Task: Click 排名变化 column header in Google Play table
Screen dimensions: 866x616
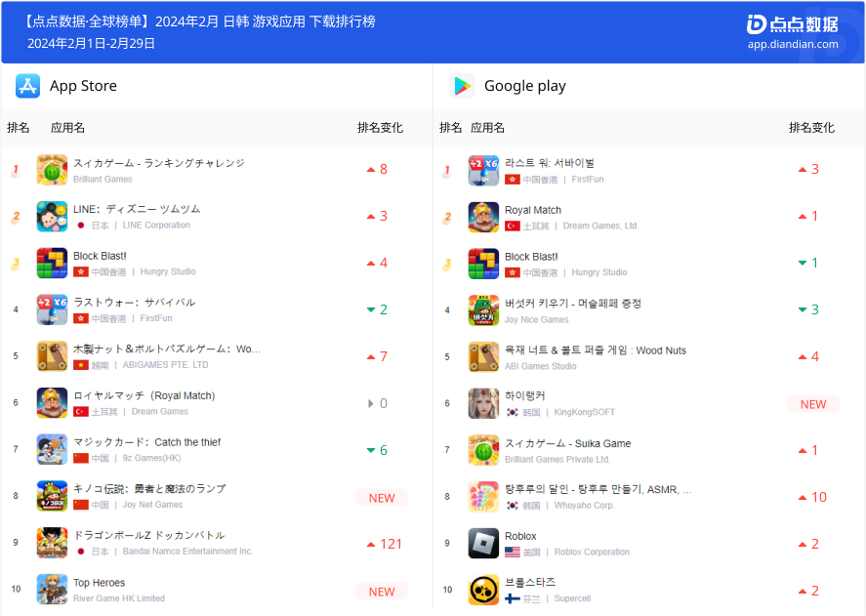Action: (x=811, y=128)
